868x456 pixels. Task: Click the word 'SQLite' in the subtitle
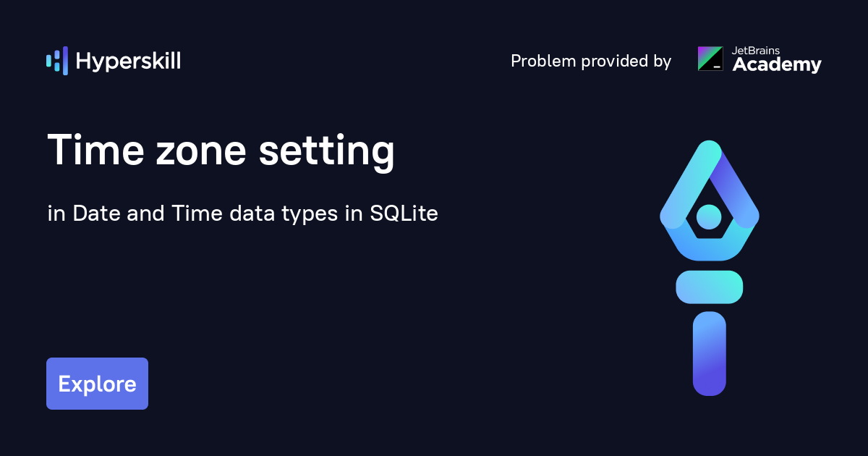(x=404, y=214)
